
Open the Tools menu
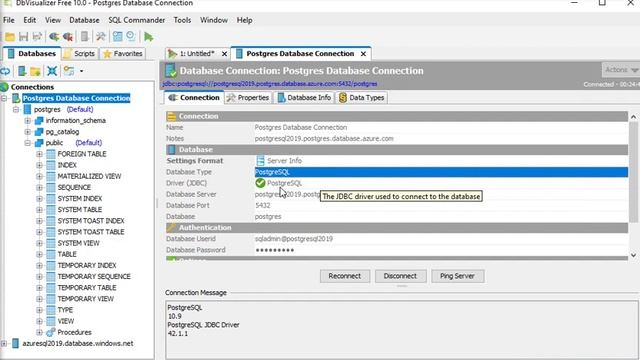(x=182, y=20)
